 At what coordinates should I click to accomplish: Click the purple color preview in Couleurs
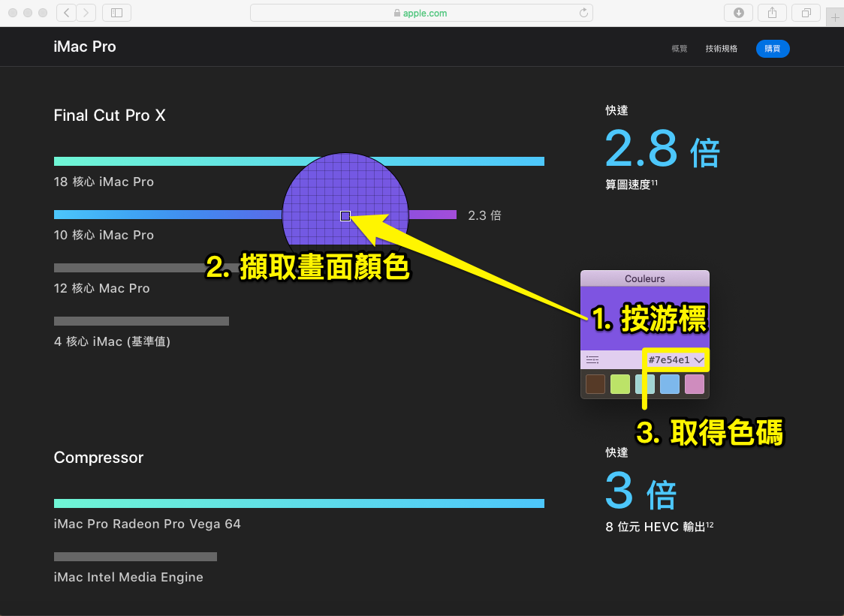click(645, 318)
